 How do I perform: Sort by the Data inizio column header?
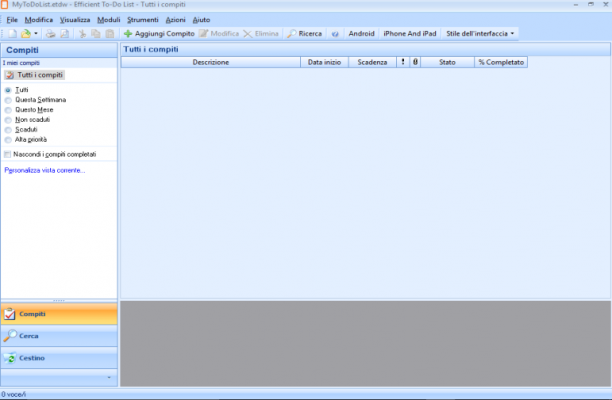[x=324, y=62]
